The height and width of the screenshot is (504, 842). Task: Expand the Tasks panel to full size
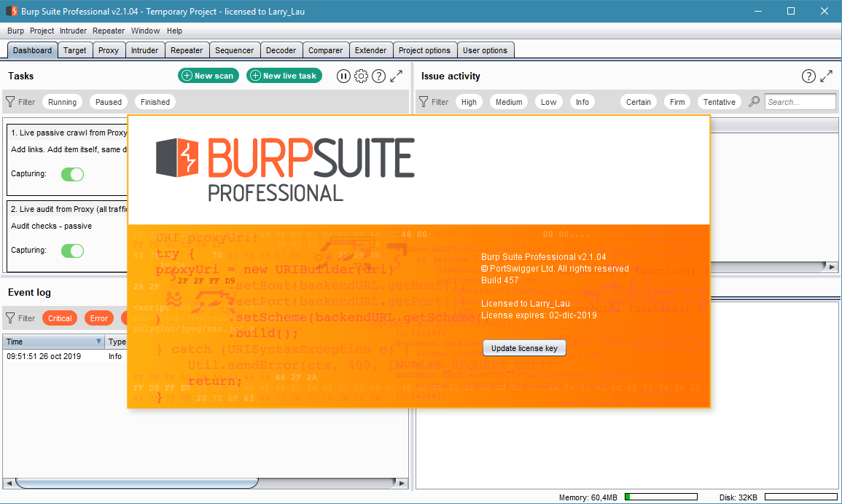[x=397, y=76]
